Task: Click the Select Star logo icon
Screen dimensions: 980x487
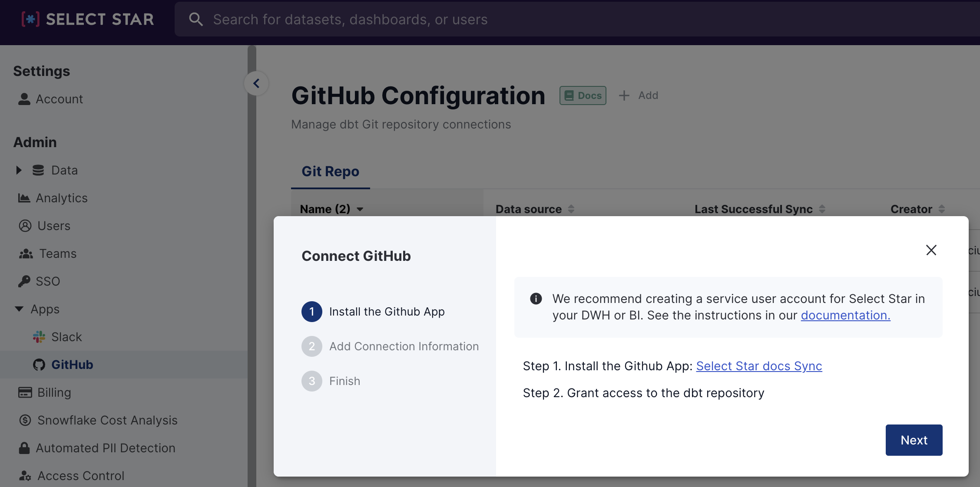Action: point(30,19)
